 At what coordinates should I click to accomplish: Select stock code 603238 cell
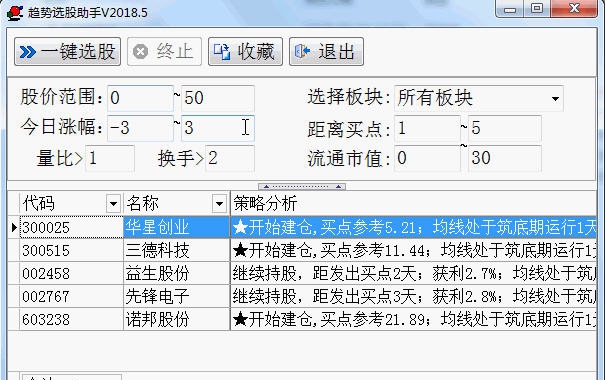coord(71,319)
